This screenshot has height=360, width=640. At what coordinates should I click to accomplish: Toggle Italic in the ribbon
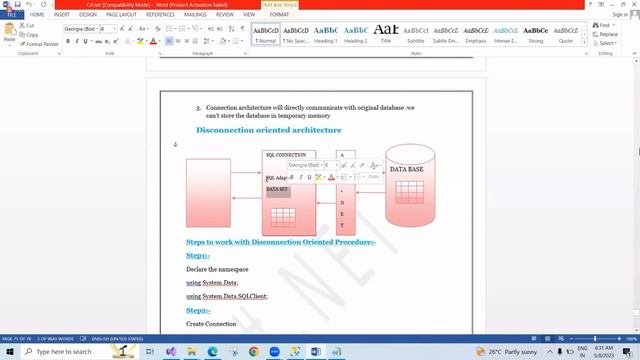pos(77,41)
